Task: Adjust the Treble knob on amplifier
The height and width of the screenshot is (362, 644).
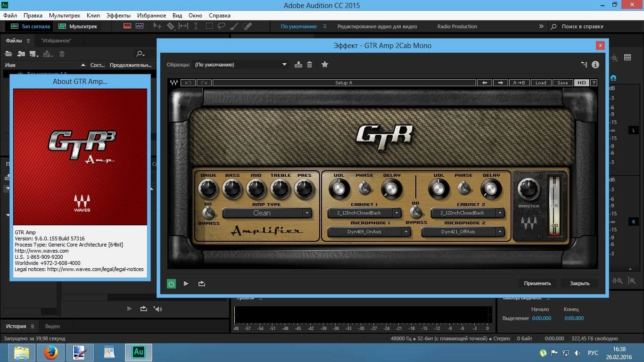Action: pos(281,189)
